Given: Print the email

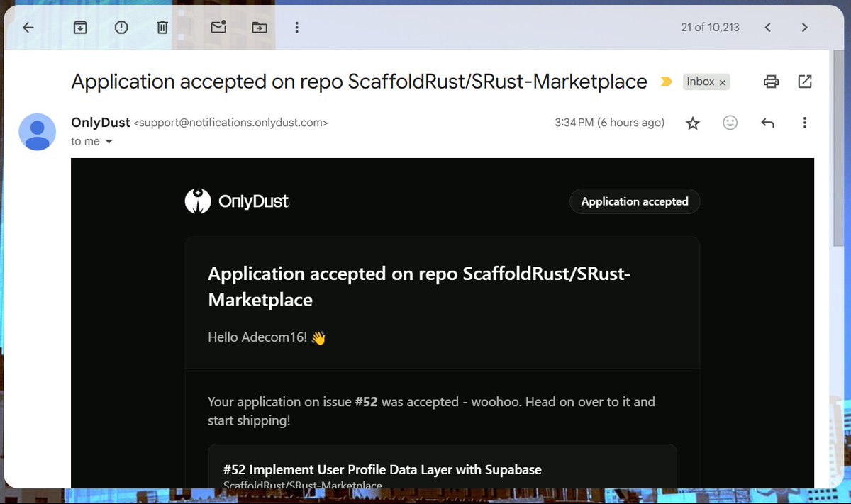Looking at the screenshot, I should [x=772, y=82].
